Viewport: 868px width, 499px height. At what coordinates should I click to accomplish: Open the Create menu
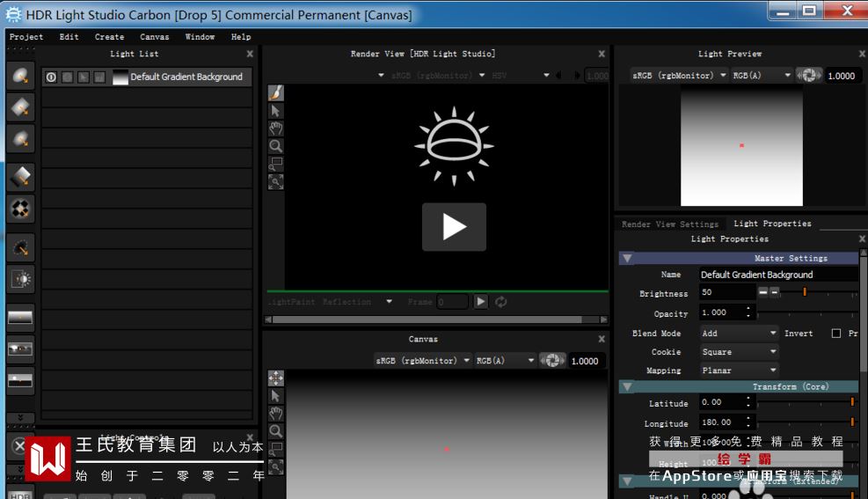(x=109, y=37)
